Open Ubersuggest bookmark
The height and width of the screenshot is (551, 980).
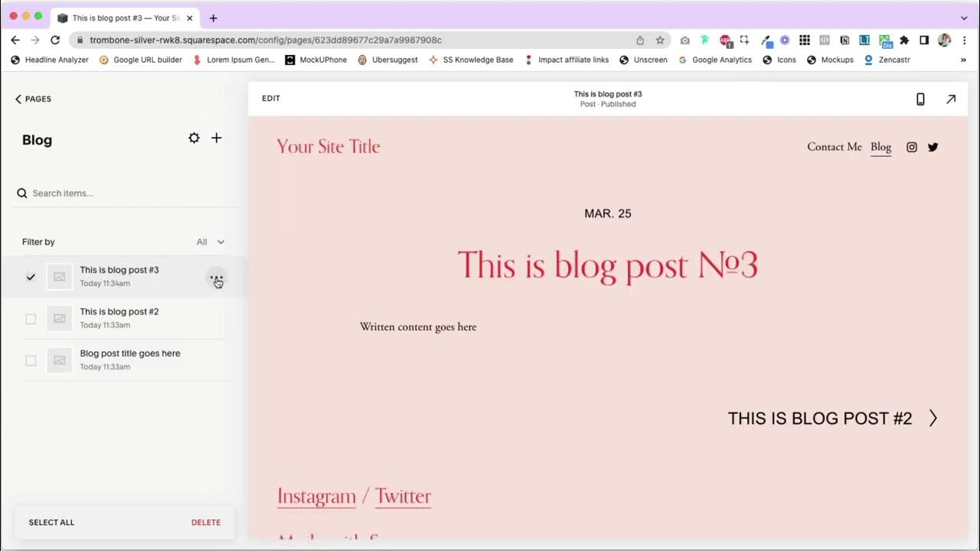(387, 60)
